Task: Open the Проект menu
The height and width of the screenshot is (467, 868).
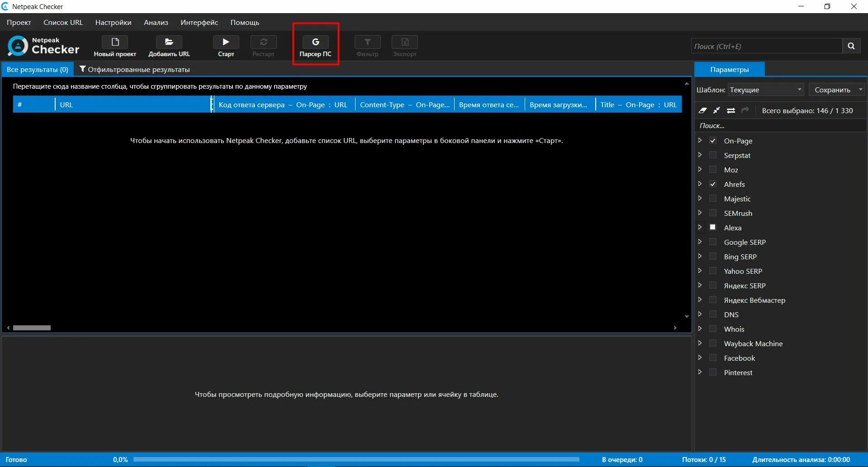Action: tap(19, 23)
